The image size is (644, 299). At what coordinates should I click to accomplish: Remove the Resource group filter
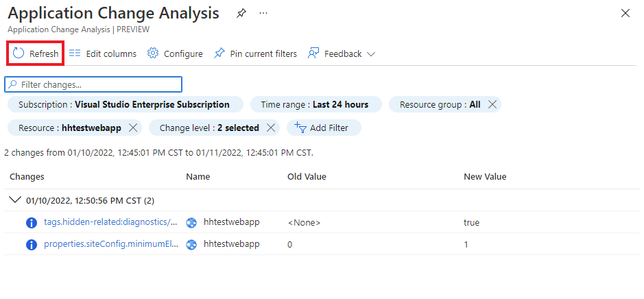[x=492, y=105]
